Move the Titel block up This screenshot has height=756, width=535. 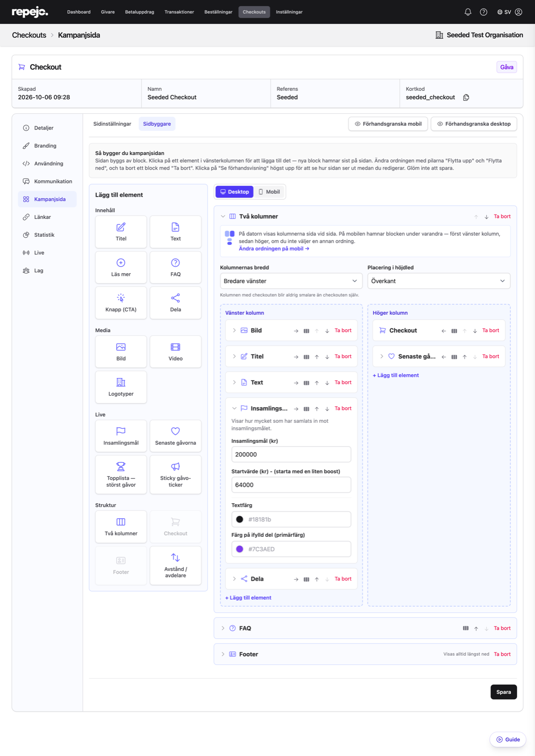tap(317, 357)
